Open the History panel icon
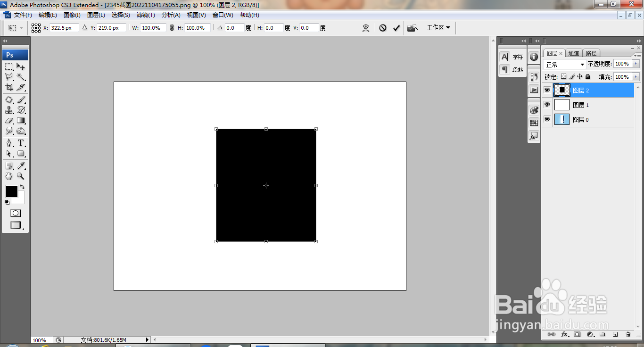Screen dimensions: 644x347 [x=534, y=76]
